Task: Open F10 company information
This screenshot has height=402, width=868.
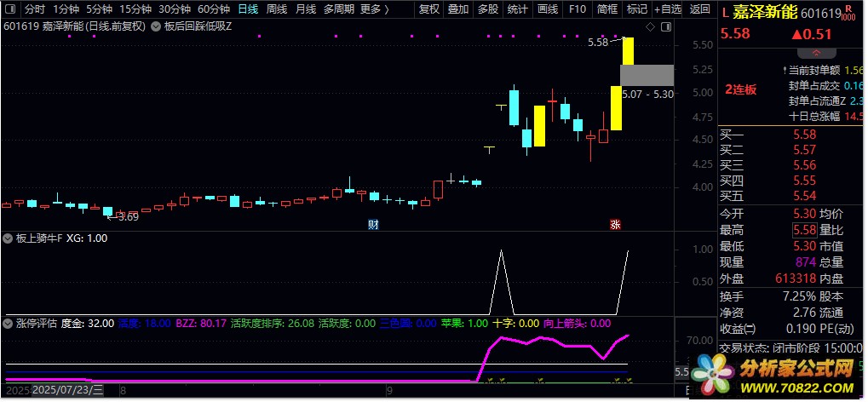Action: coord(577,9)
